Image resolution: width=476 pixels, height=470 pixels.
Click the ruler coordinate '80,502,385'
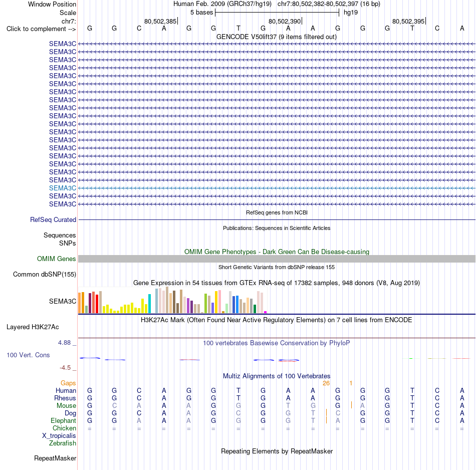coord(160,21)
